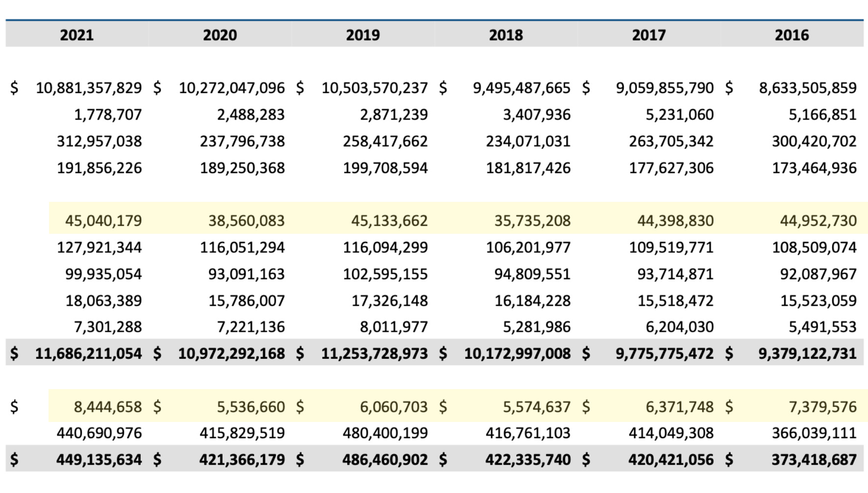Screen dimensions: 868x493
Task: Select bold total 11,686,211,054
Action: click(89, 353)
